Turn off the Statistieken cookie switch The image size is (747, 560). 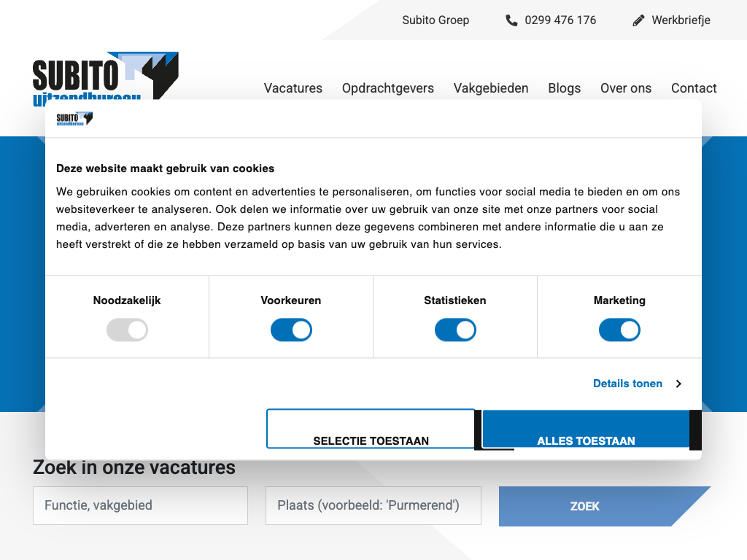pos(455,330)
